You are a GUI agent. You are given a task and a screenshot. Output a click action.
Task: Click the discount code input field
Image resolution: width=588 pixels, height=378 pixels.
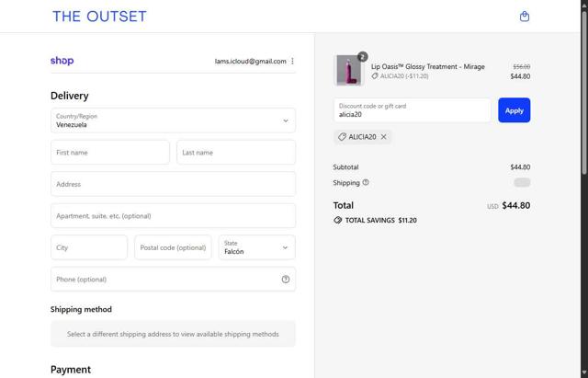tap(413, 110)
